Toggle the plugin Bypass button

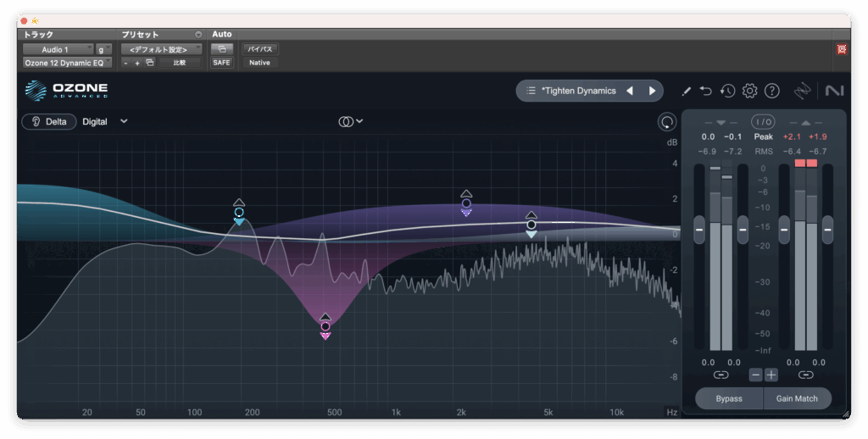tap(729, 398)
